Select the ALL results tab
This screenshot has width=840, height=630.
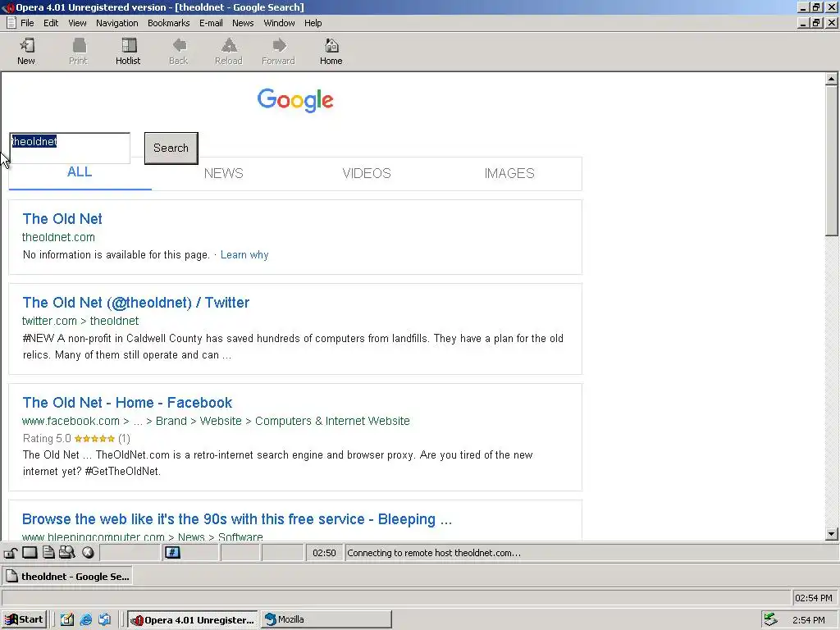coord(80,172)
